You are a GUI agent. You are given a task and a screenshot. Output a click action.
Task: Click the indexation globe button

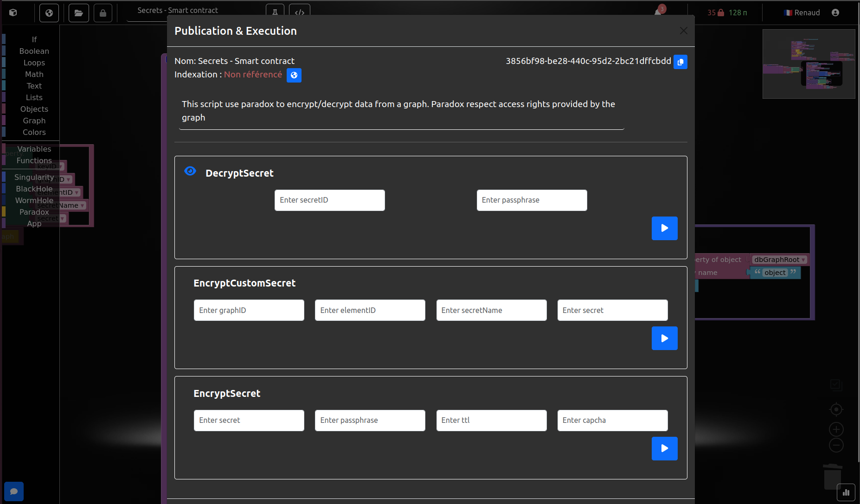[294, 75]
